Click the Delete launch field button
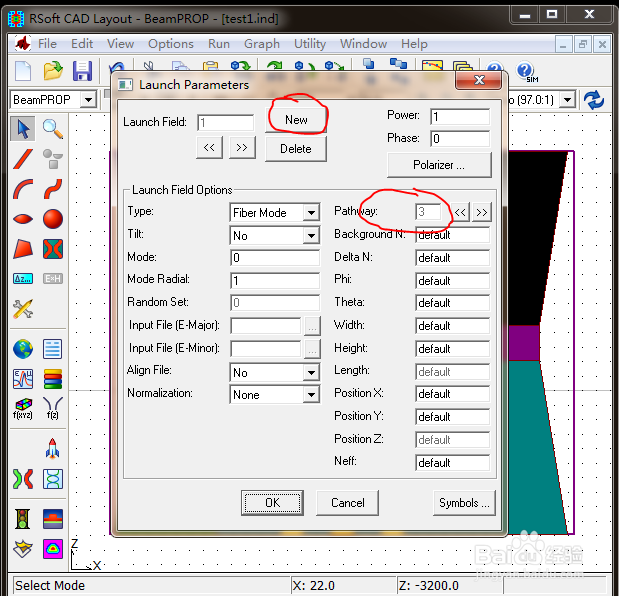Viewport: 619px width, 596px height. point(296,149)
